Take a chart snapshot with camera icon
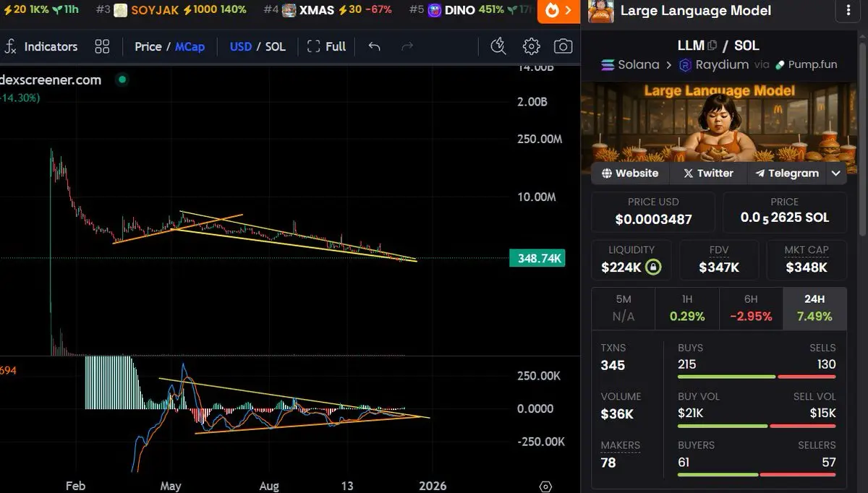The image size is (868, 493). click(x=563, y=46)
